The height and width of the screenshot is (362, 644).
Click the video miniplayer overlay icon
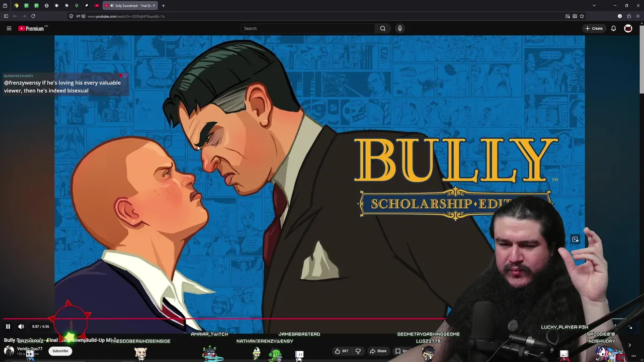(575, 239)
